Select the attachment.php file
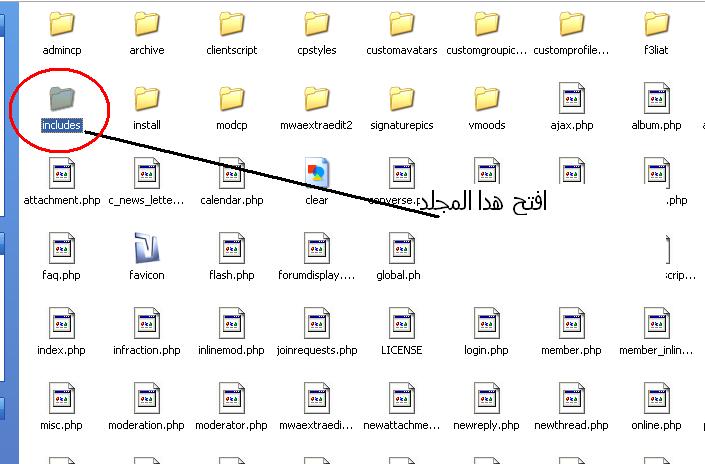 62,173
